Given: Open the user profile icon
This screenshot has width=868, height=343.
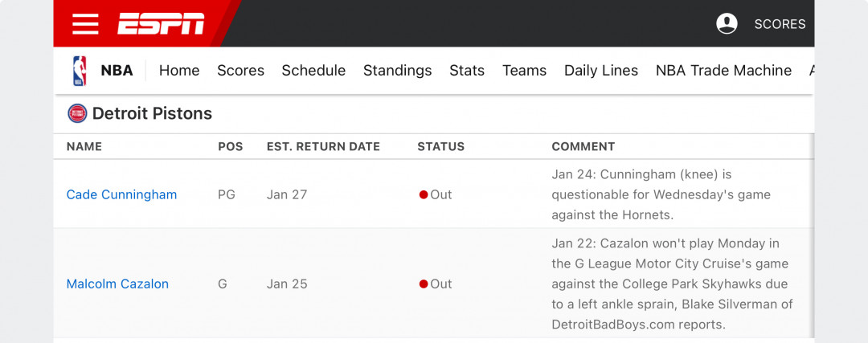Looking at the screenshot, I should [727, 24].
